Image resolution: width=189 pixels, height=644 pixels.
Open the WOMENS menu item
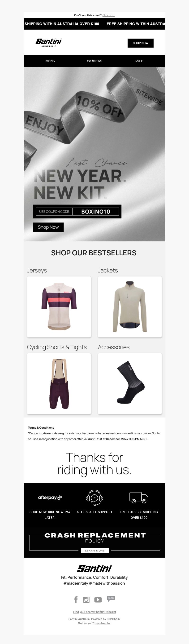[94, 61]
